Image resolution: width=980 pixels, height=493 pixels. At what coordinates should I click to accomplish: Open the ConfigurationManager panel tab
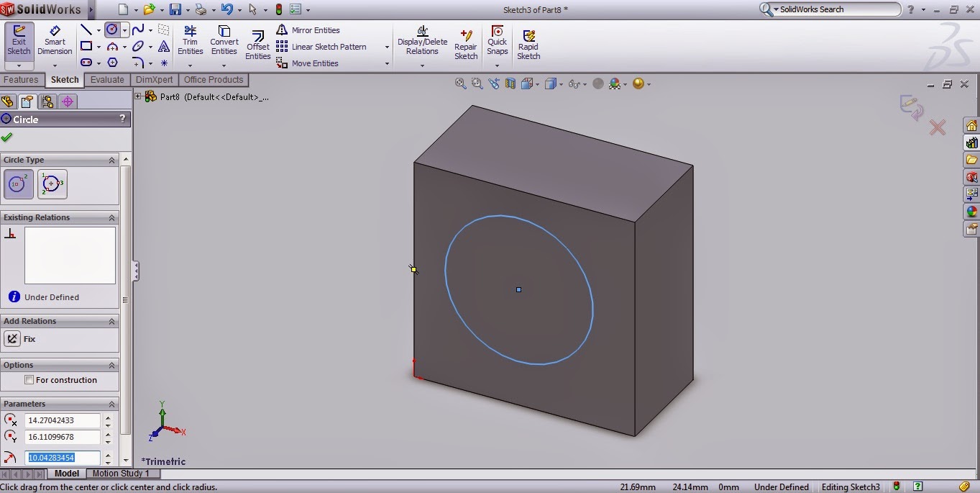click(47, 101)
